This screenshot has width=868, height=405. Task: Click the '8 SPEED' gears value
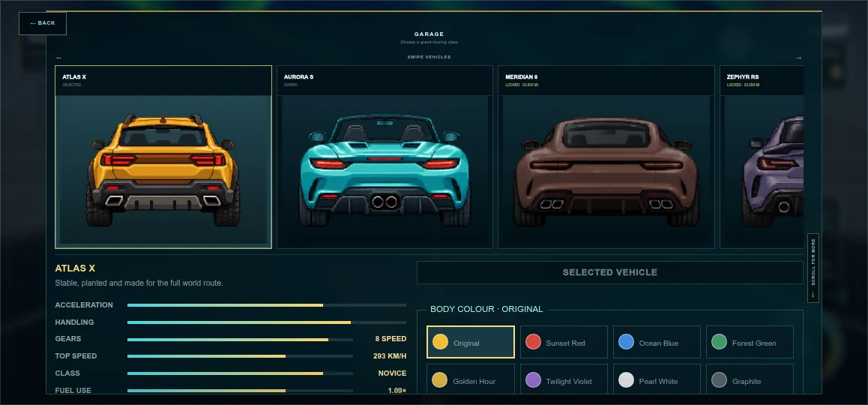click(x=391, y=339)
